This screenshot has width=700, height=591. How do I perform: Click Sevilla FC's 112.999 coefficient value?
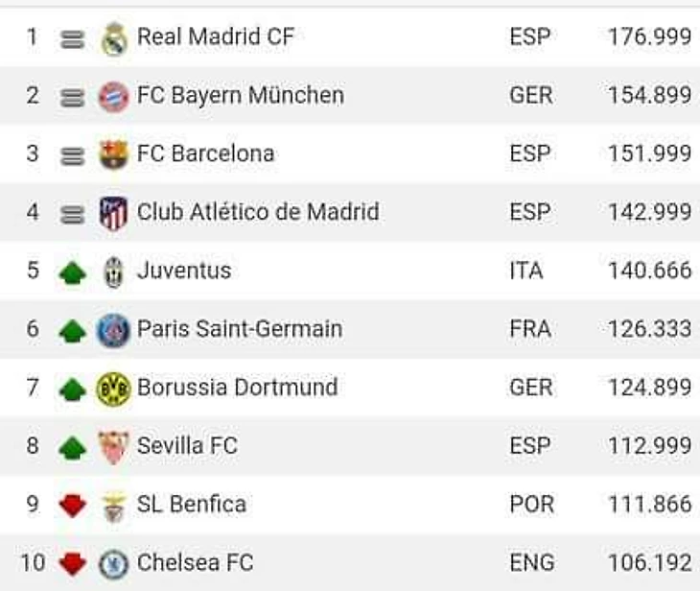pyautogui.click(x=649, y=446)
